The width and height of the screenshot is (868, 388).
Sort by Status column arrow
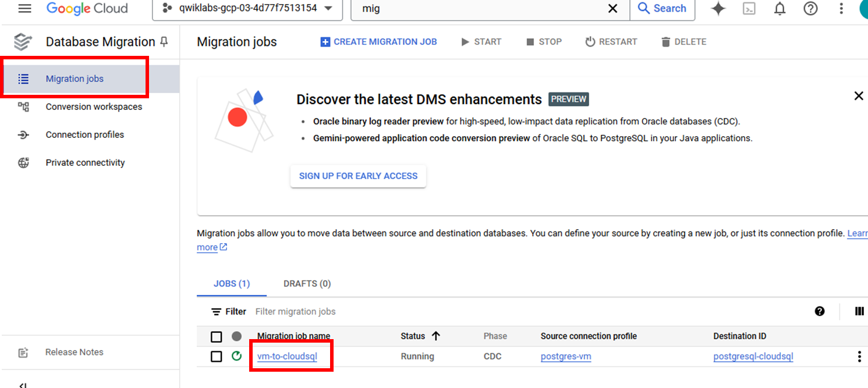(435, 336)
